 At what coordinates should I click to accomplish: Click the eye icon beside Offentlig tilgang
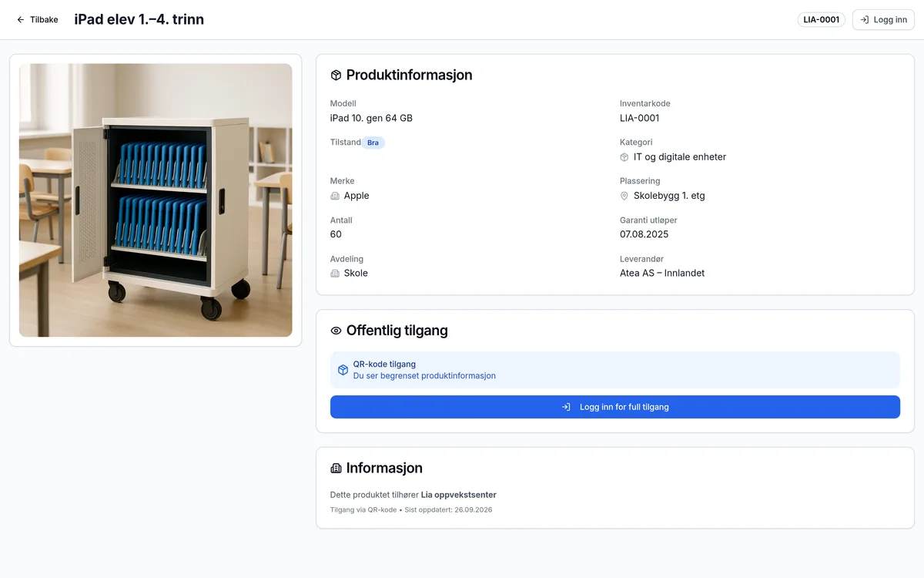tap(336, 331)
